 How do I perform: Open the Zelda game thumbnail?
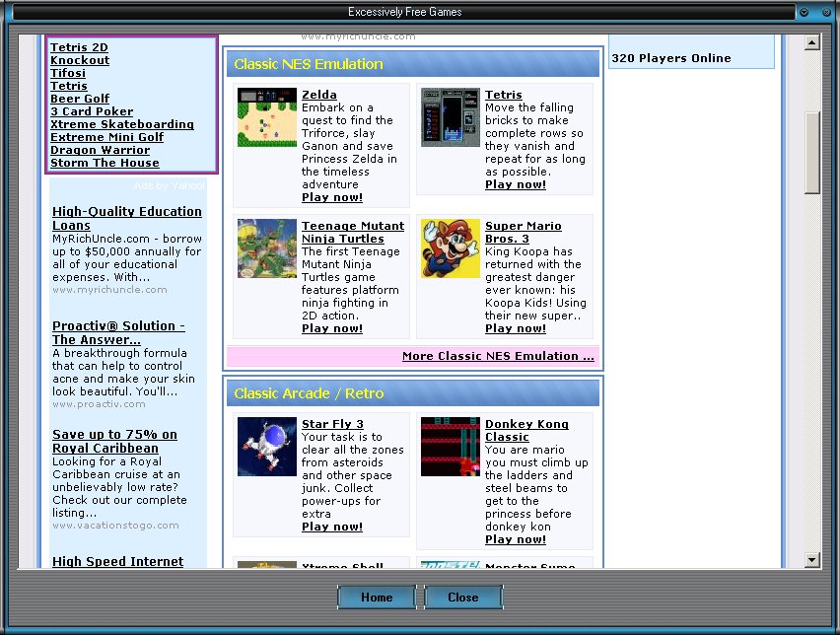[x=267, y=117]
